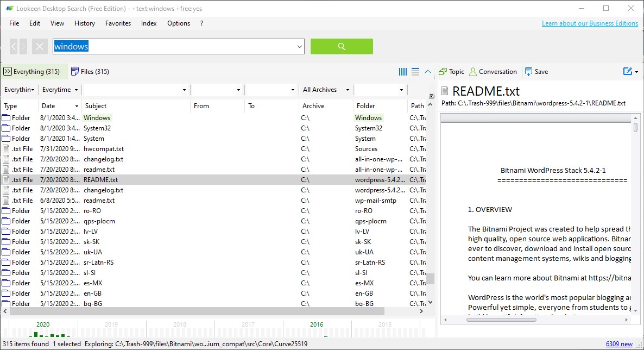
Task: Click the Conversation view icon
Action: coord(473,72)
